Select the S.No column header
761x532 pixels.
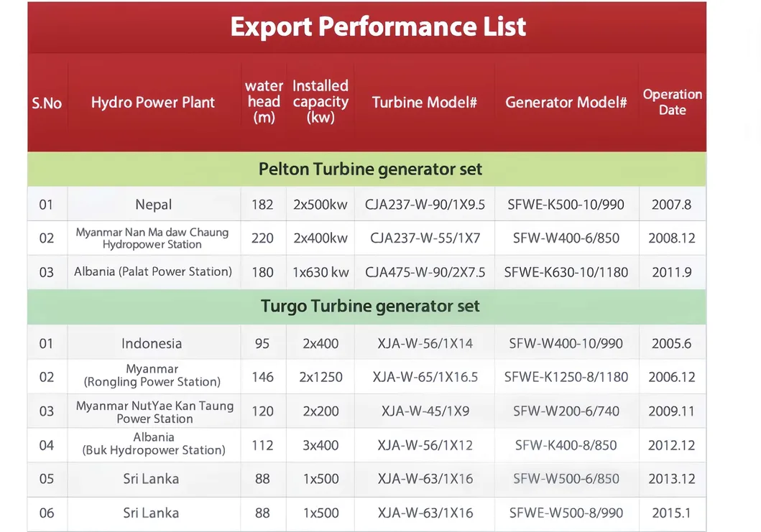[47, 103]
